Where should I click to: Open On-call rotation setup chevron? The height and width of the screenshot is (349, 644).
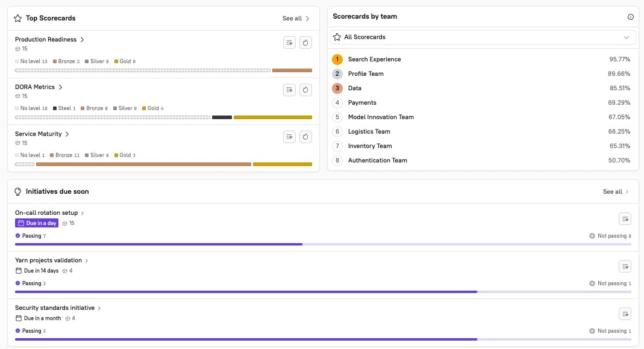coord(83,213)
